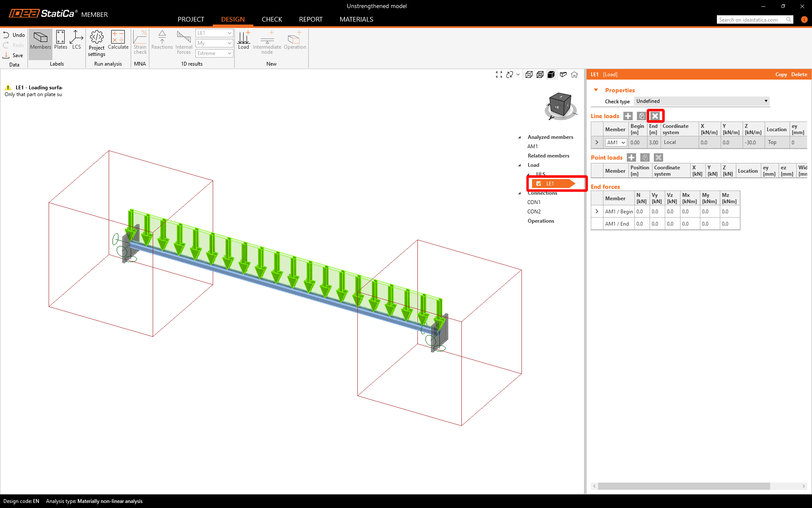
Task: Click zoom-to-fit icon in viewport
Action: pyautogui.click(x=499, y=75)
